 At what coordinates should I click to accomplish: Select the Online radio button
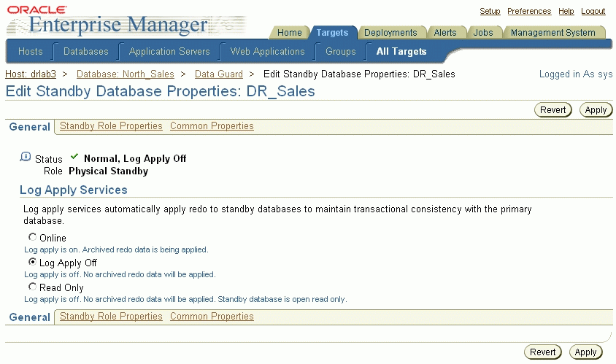32,237
